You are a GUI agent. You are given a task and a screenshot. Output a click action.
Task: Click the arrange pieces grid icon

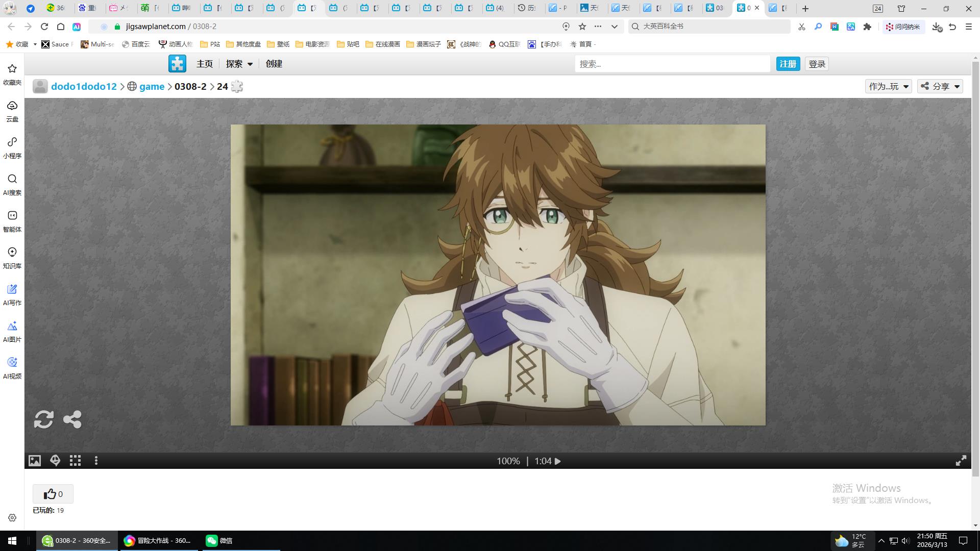tap(76, 461)
